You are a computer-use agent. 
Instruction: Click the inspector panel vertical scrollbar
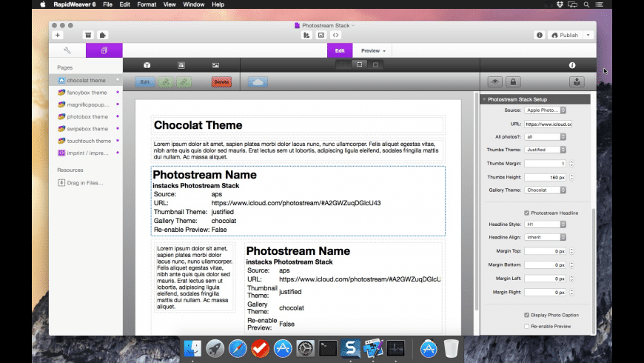tap(593, 271)
